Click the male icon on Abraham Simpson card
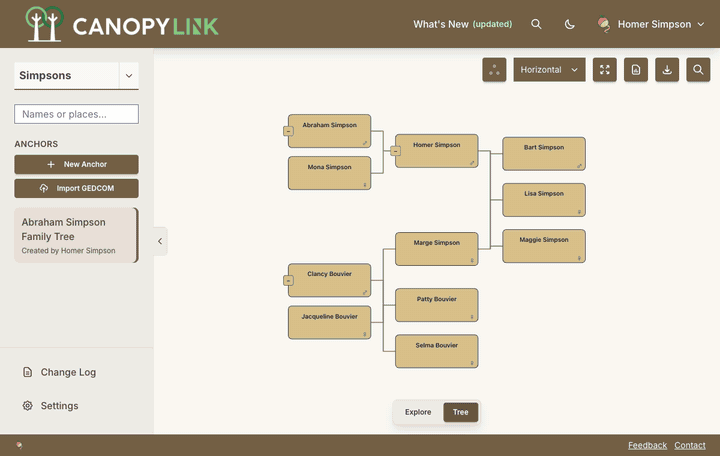This screenshot has width=720, height=456. click(x=365, y=143)
